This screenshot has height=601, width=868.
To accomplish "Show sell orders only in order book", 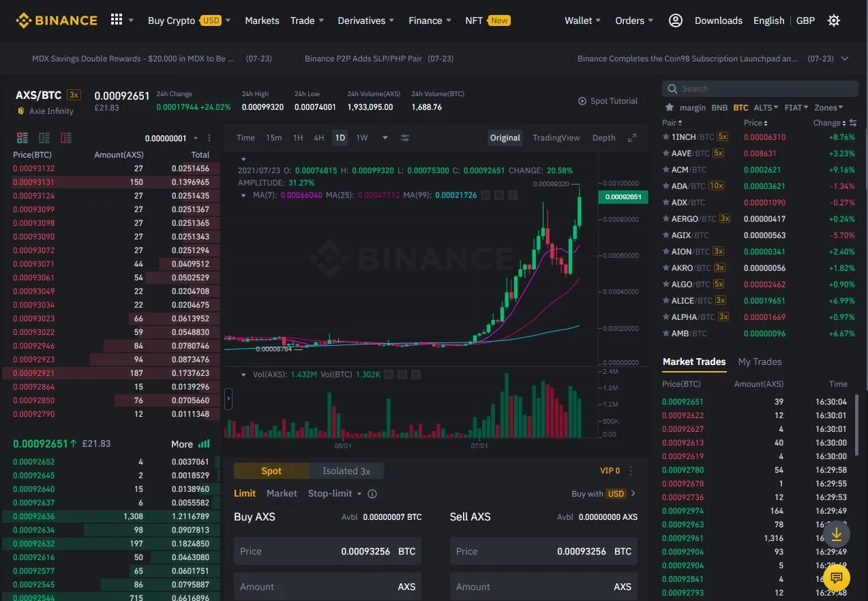I will coord(66,138).
